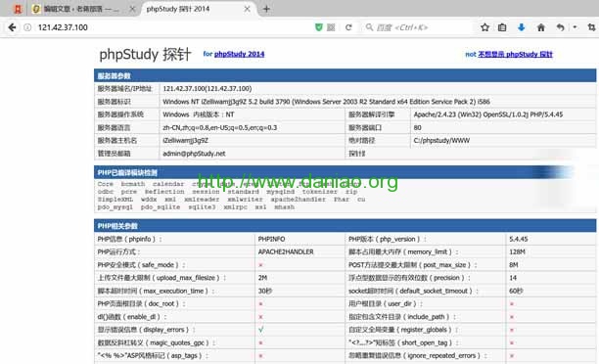Open site information icon beside the address

click(x=27, y=27)
